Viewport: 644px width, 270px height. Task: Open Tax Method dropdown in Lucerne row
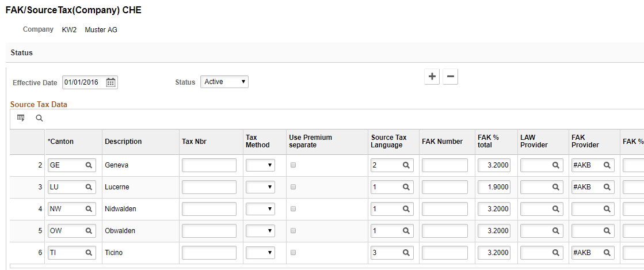[260, 187]
